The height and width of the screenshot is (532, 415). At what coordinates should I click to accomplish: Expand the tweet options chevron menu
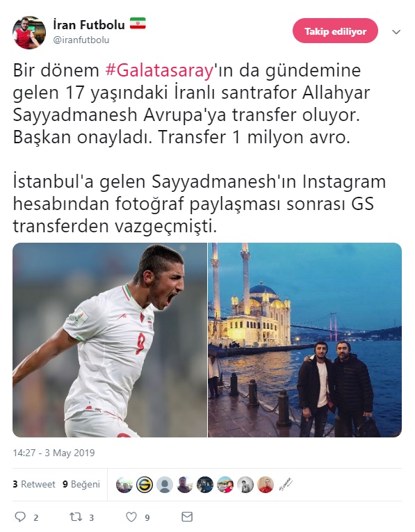coord(396,32)
